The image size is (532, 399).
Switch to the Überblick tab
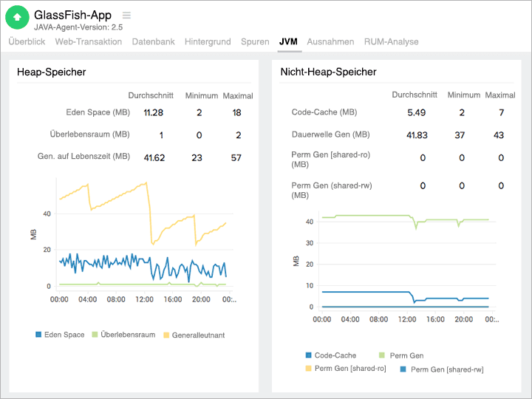pyautogui.click(x=27, y=42)
